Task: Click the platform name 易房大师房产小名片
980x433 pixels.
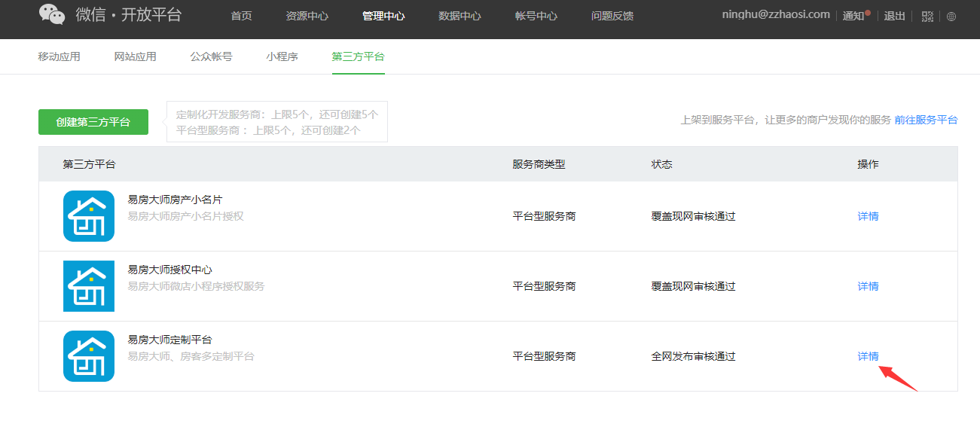Action: pyautogui.click(x=176, y=200)
